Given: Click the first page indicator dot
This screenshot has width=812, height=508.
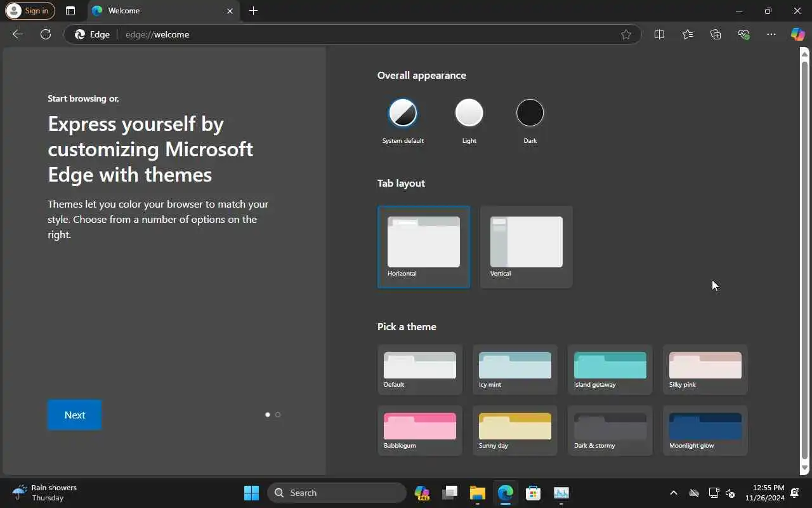Looking at the screenshot, I should (268, 415).
